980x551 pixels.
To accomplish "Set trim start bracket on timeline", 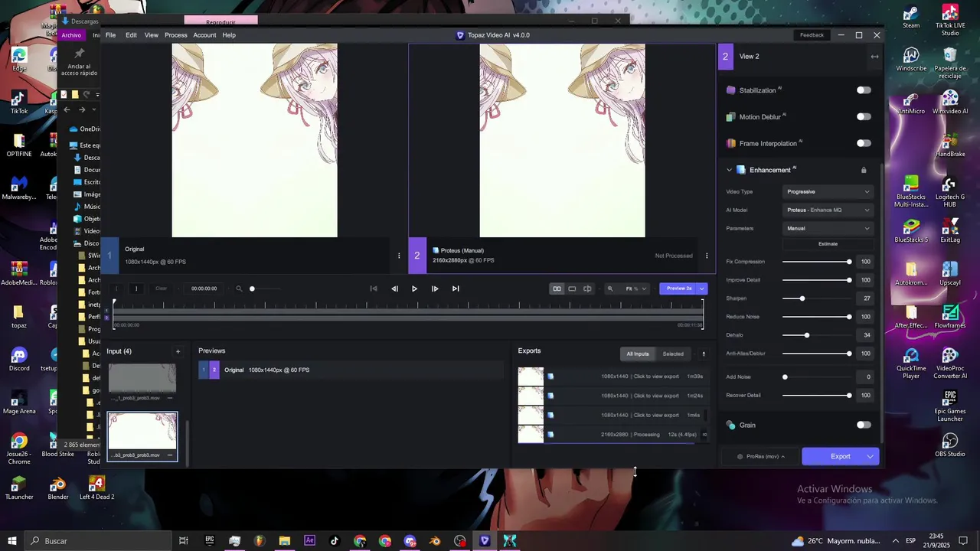I will click(x=116, y=289).
